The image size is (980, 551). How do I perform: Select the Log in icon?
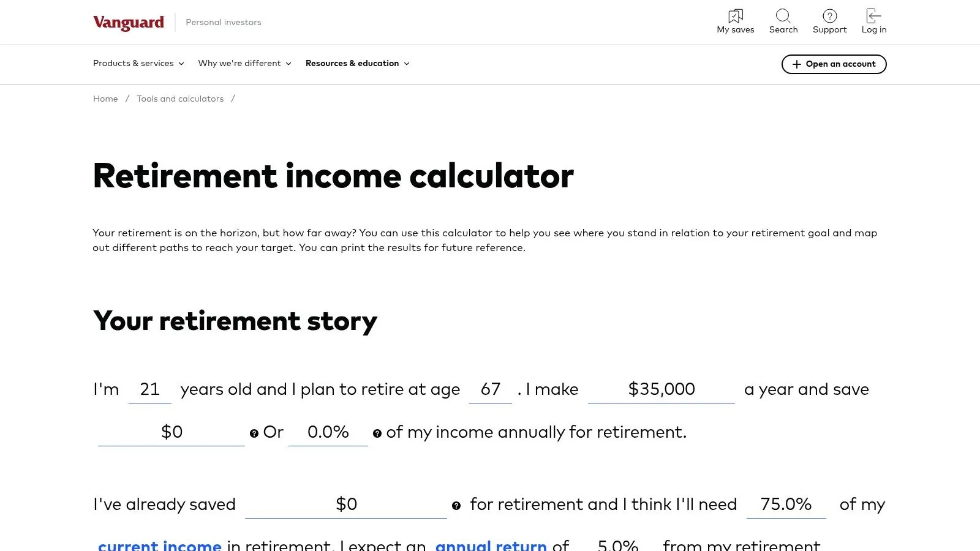click(873, 16)
